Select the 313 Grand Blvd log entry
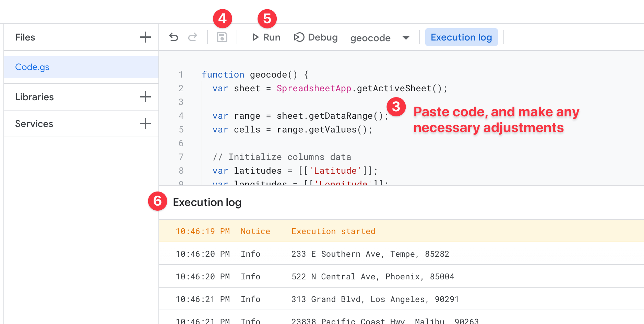Viewport: 644px width, 324px height. [x=402, y=299]
